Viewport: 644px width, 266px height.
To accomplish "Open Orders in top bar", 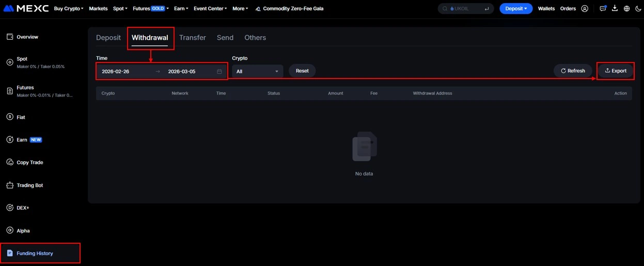I will click(568, 9).
